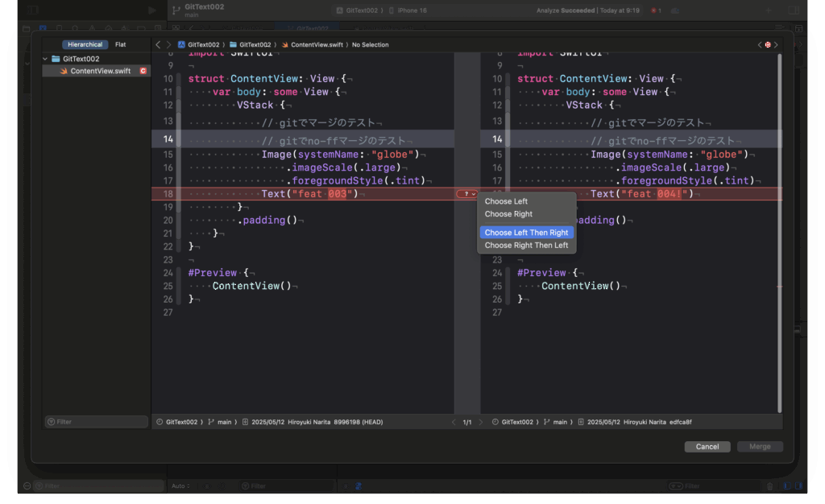Toggle the inspector panel at the toolbar's far right
The height and width of the screenshot is (504, 825).
pos(794,10)
